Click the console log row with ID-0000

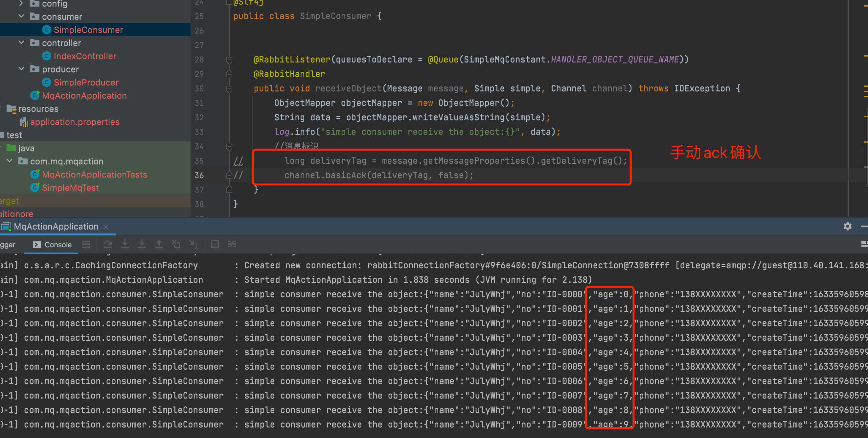pos(434,294)
